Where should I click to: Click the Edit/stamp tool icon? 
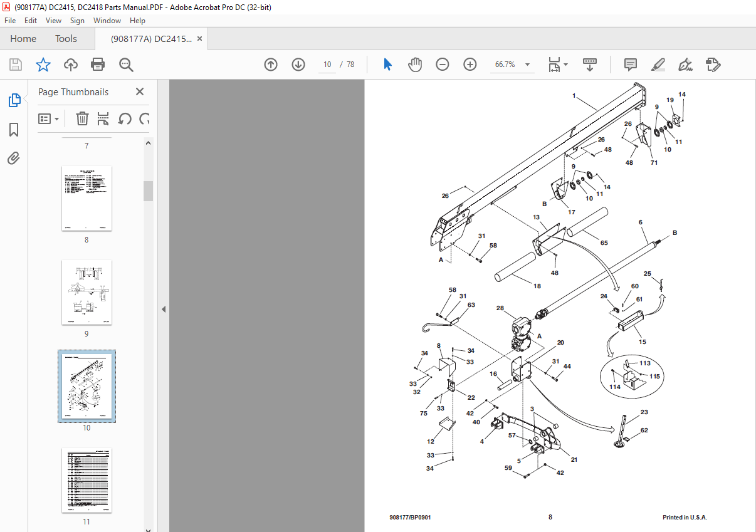point(713,65)
